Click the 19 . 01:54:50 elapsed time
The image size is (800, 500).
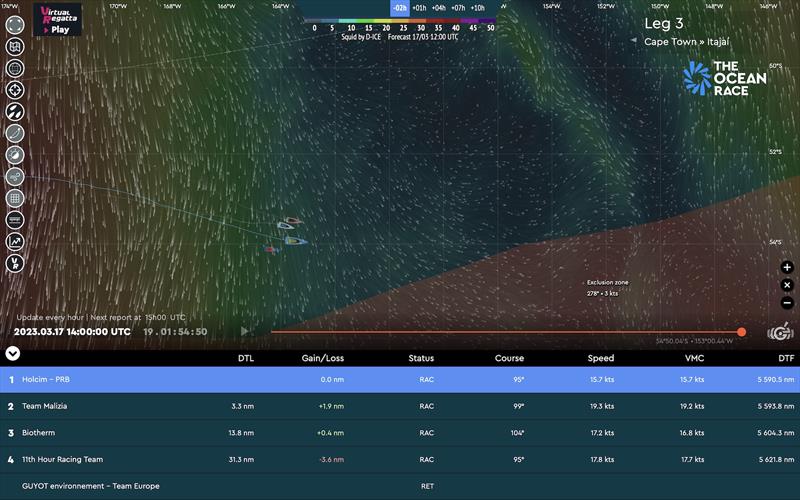tap(175, 332)
